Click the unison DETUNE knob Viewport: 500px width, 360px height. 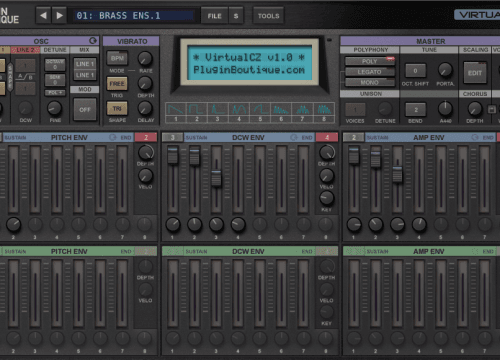coord(385,109)
